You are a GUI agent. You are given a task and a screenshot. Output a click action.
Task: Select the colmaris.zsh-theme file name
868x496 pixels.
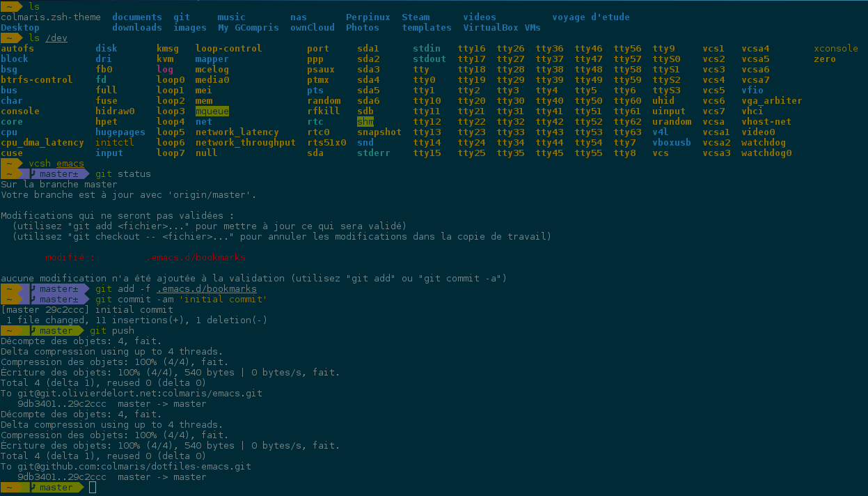pyautogui.click(x=50, y=17)
